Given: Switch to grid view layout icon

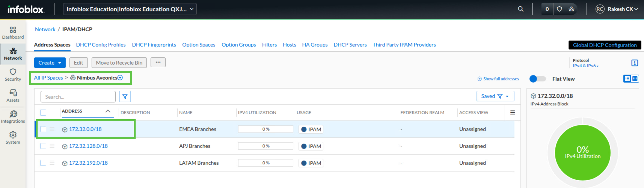Looking at the screenshot, I should (x=635, y=79).
